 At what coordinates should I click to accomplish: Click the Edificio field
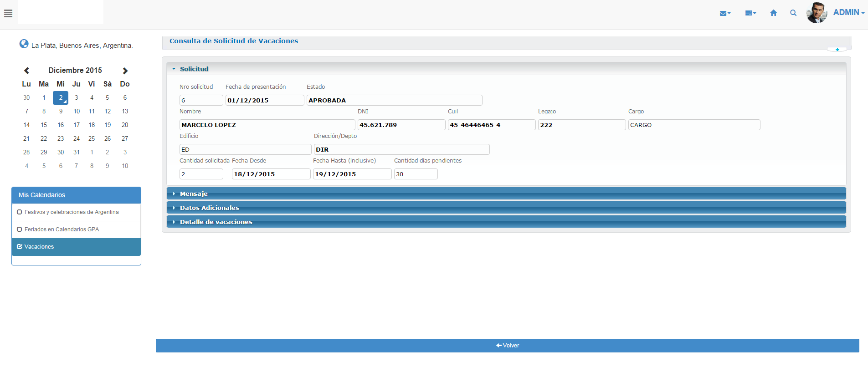246,149
